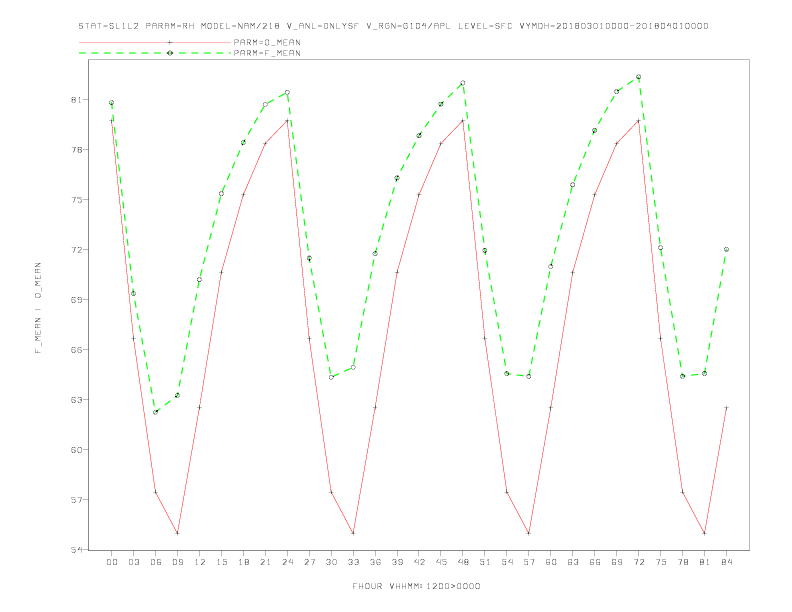Click y-axis tick label 60
Viewport: 792px width, 612px height.
(x=76, y=450)
